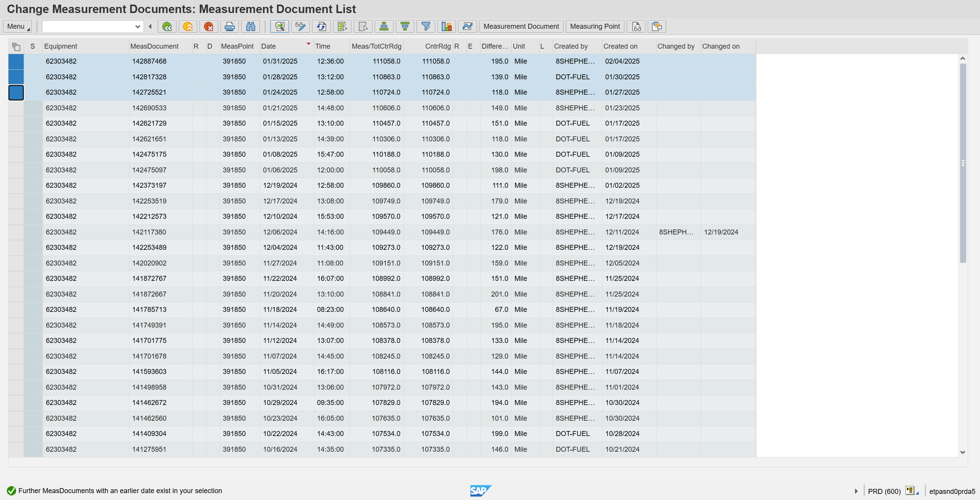Click the Measuring Point button
The width and height of the screenshot is (980, 500).
coord(595,26)
